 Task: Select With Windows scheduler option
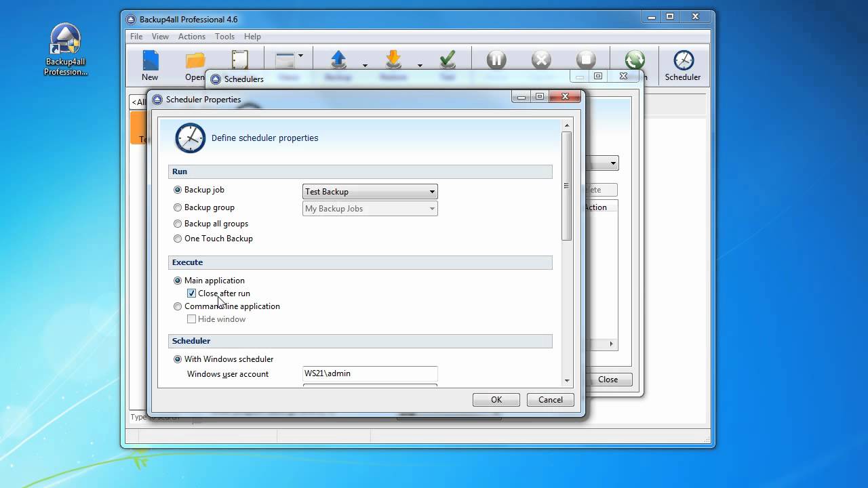(x=178, y=359)
